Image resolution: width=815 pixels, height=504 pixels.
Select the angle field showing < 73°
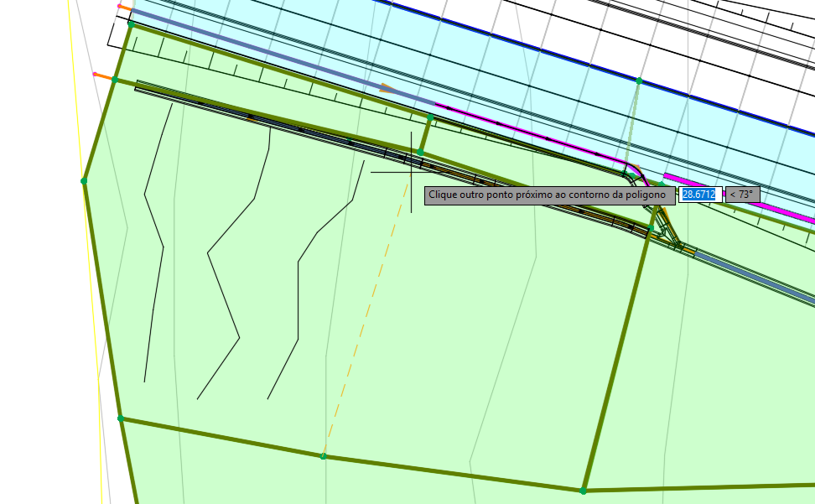[742, 195]
